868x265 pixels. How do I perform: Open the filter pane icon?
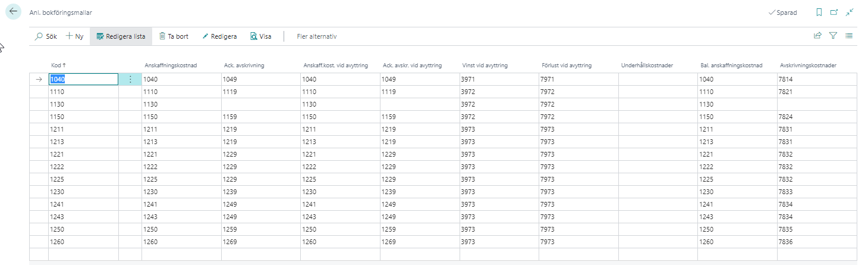coord(833,36)
